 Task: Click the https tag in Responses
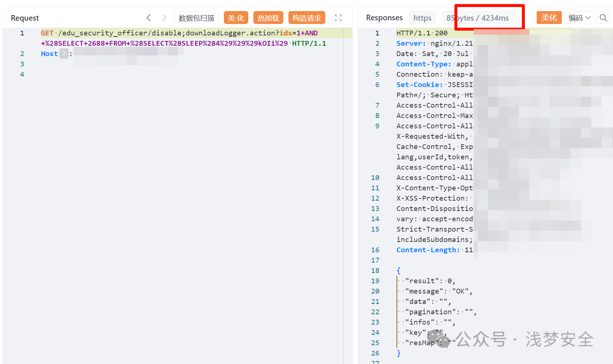coord(422,18)
